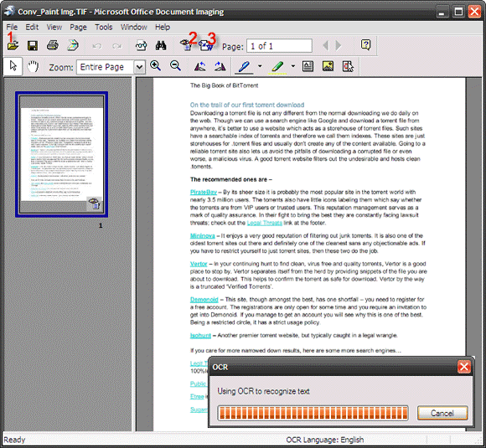
Task: Click the Send Text to Word icon
Action: pyautogui.click(x=206, y=46)
